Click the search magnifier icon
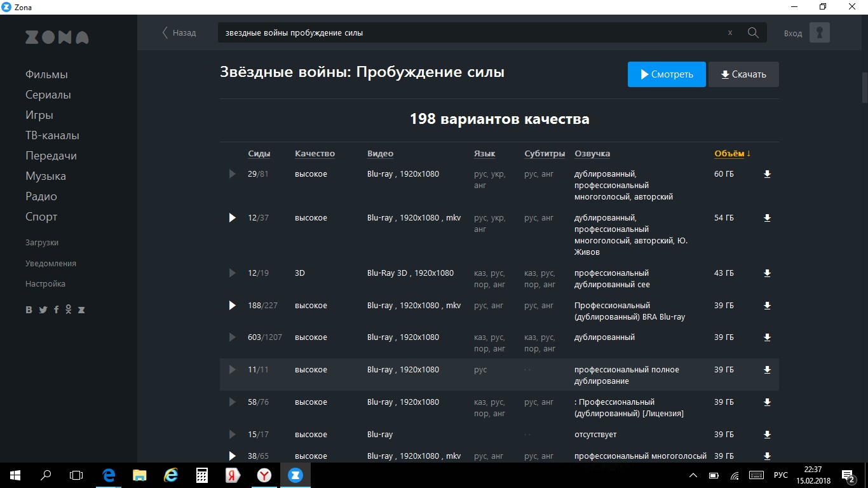This screenshot has height=488, width=868. (x=753, y=32)
